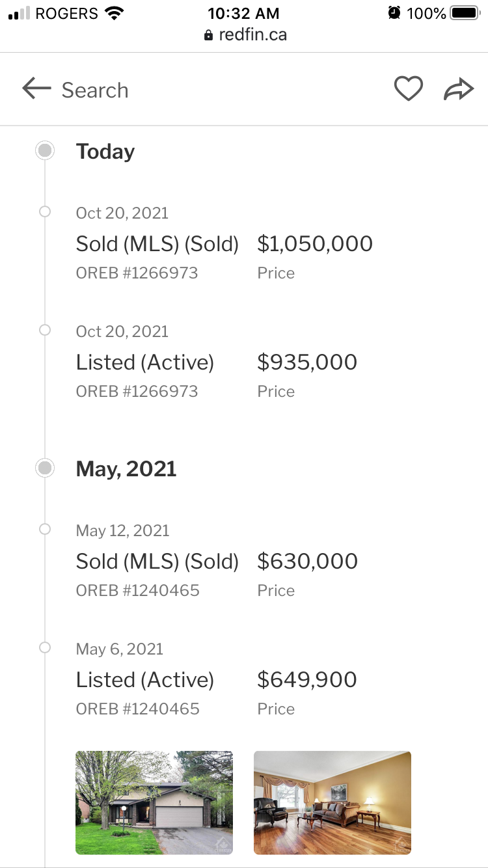Tap the $649,900 listing price

tap(307, 680)
